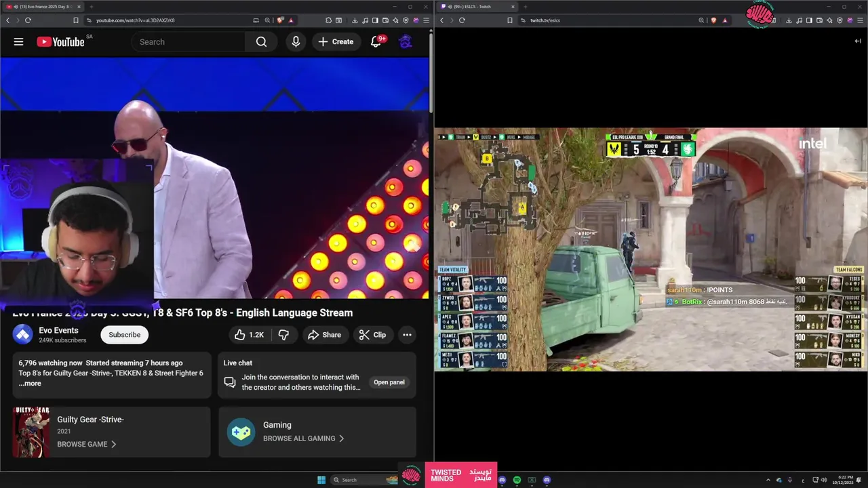Share the Evo France video
This screenshot has height=488, width=868.
(x=324, y=335)
